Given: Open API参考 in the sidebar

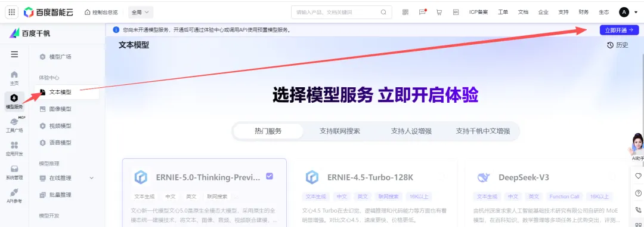Looking at the screenshot, I should tap(14, 196).
